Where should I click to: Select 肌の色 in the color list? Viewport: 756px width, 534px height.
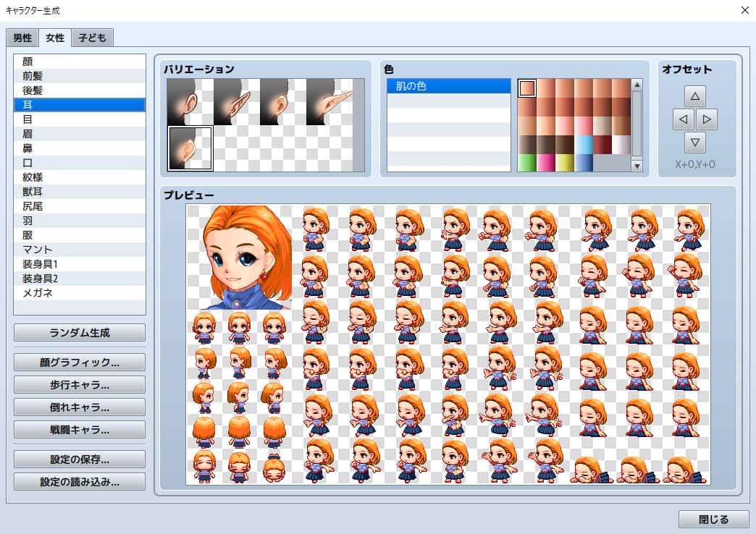[448, 86]
